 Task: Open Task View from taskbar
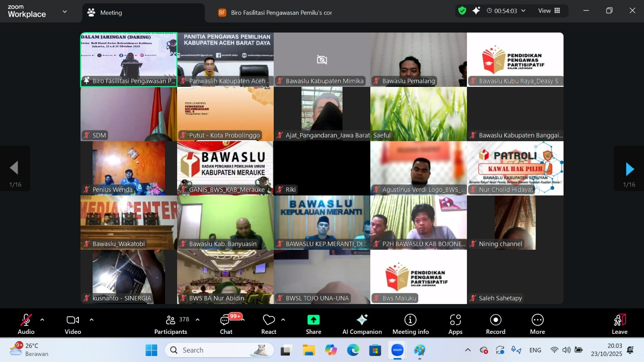[x=286, y=350]
